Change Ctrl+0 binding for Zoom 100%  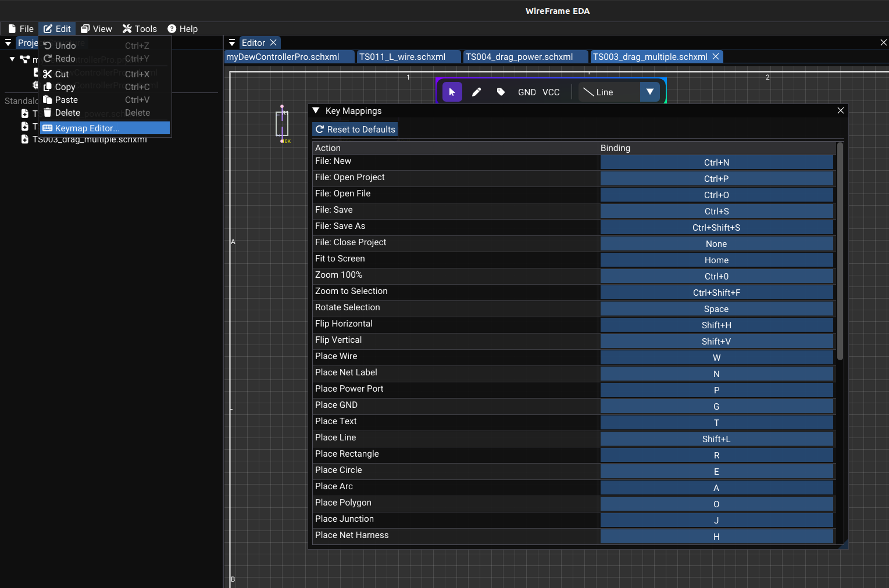716,277
